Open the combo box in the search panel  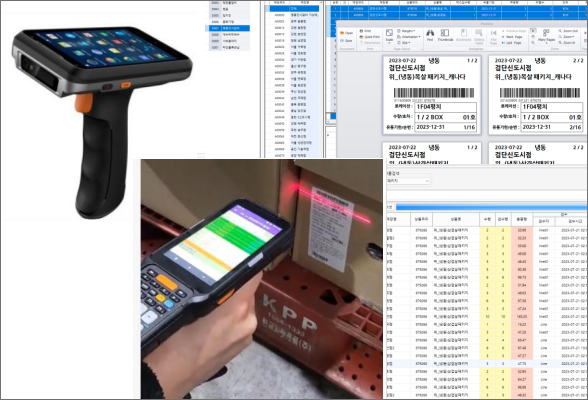[x=408, y=181]
